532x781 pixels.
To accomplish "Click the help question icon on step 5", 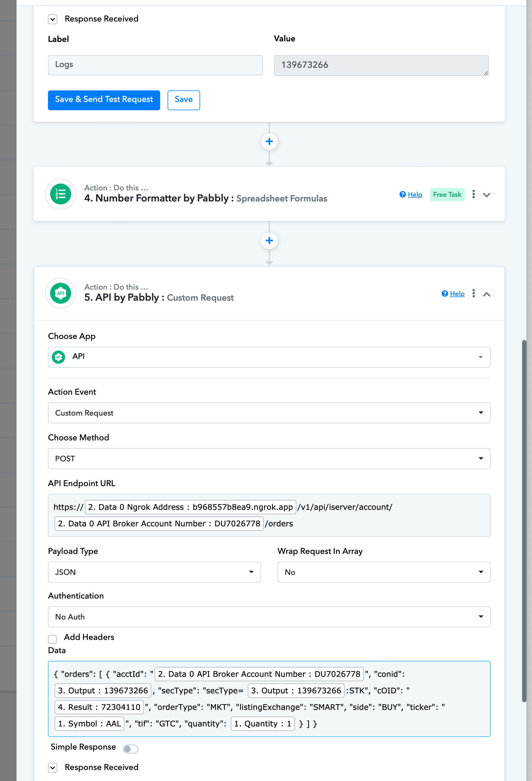I will [x=445, y=293].
